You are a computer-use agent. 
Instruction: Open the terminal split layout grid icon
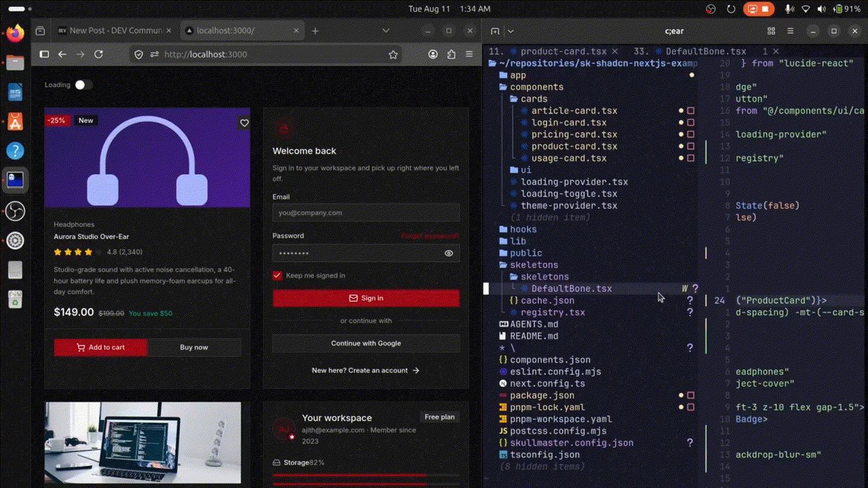[771, 31]
